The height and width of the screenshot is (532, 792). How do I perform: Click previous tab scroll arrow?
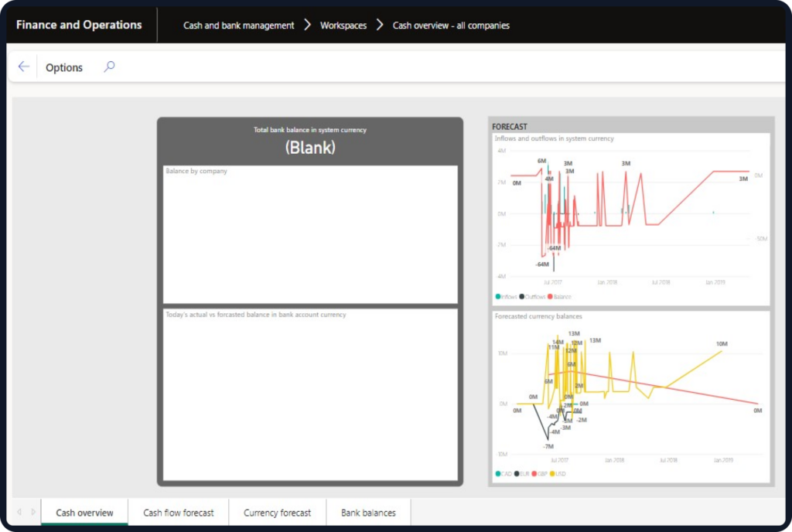(19, 512)
